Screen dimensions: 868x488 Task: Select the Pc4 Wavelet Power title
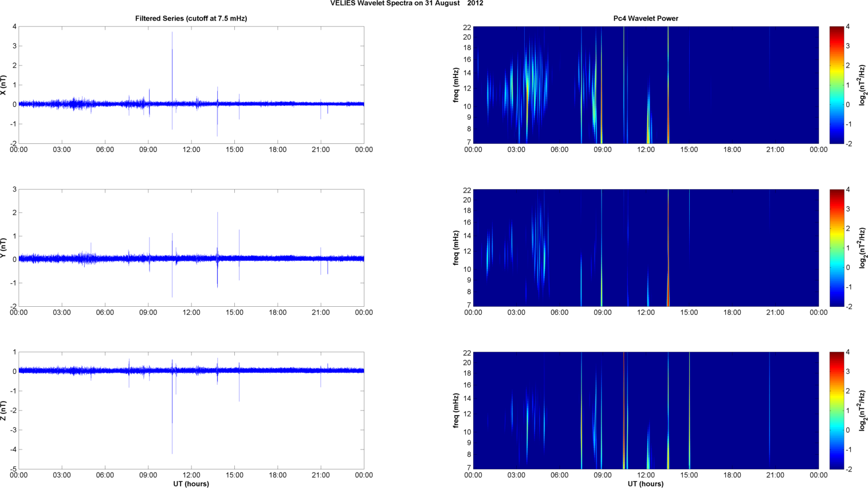point(646,18)
